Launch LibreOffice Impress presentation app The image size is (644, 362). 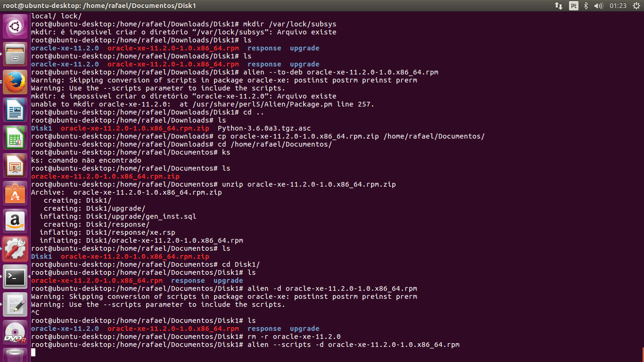pos(15,166)
